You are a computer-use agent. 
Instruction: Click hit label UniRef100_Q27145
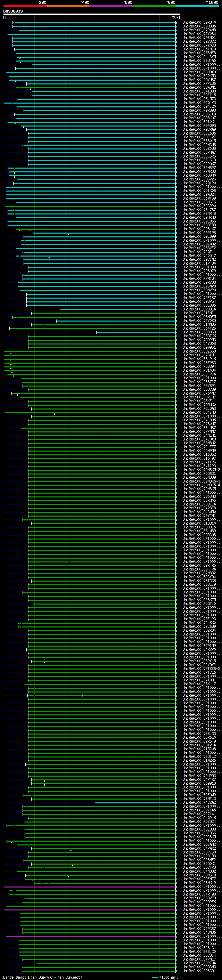(199, 810)
